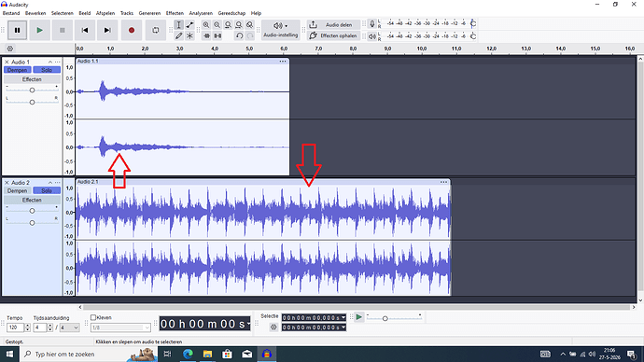Mute Audio 2 with Dempen button
The height and width of the screenshot is (362, 644).
coord(17,191)
